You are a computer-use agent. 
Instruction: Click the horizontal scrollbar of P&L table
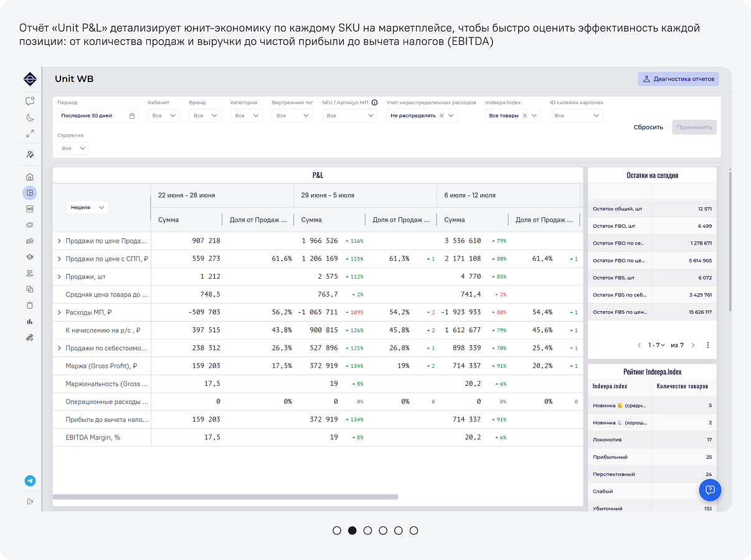[225, 497]
